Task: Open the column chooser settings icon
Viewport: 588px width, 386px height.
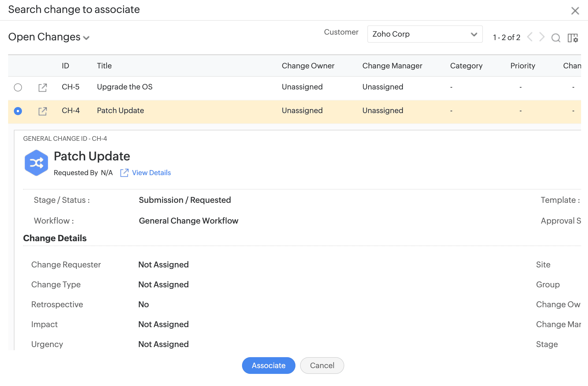Action: (x=573, y=38)
